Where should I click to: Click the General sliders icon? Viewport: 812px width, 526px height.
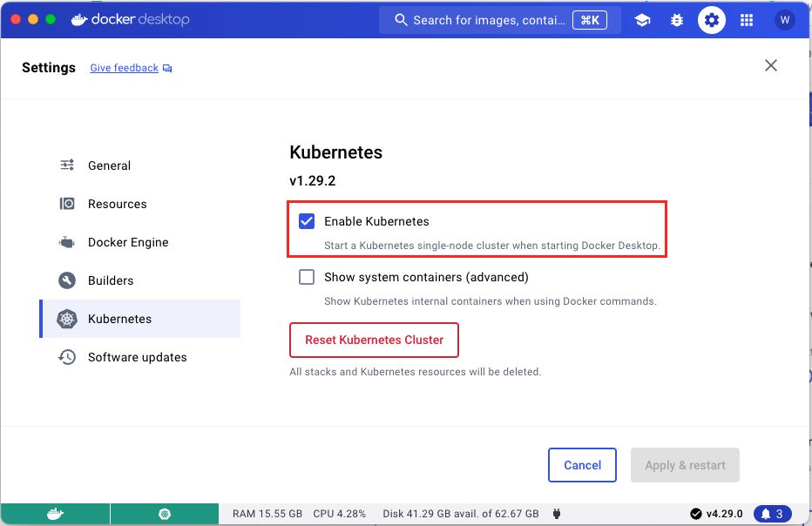coord(67,165)
